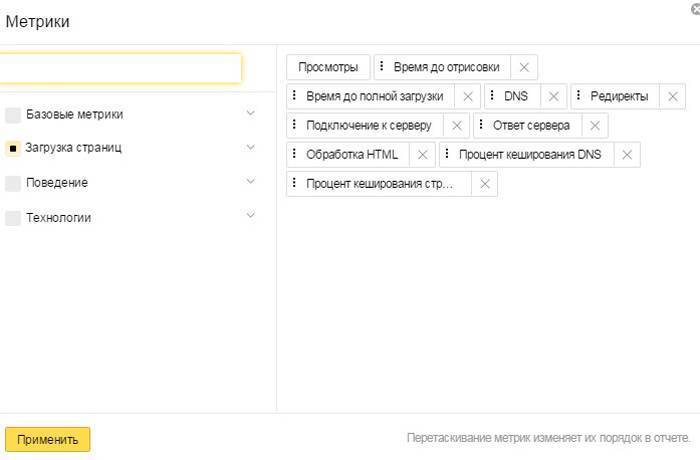Select the Просмотры metric chip
Screen dimensions: 700x460
328,68
